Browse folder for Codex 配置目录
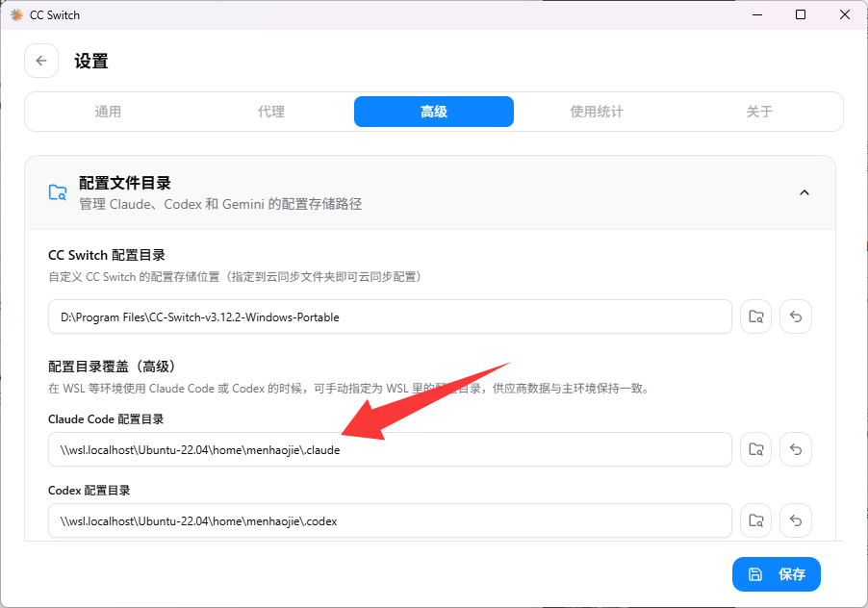Image resolution: width=868 pixels, height=608 pixels. pyautogui.click(x=756, y=520)
